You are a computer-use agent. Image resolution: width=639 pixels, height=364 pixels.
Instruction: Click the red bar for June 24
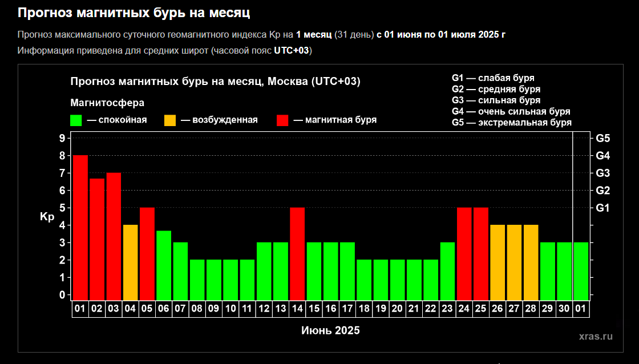[464, 254]
